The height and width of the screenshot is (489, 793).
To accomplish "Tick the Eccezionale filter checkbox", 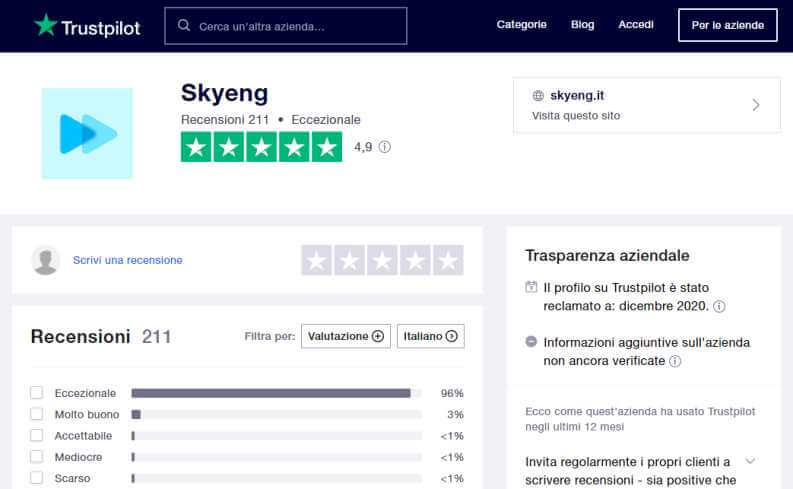I will [x=36, y=393].
